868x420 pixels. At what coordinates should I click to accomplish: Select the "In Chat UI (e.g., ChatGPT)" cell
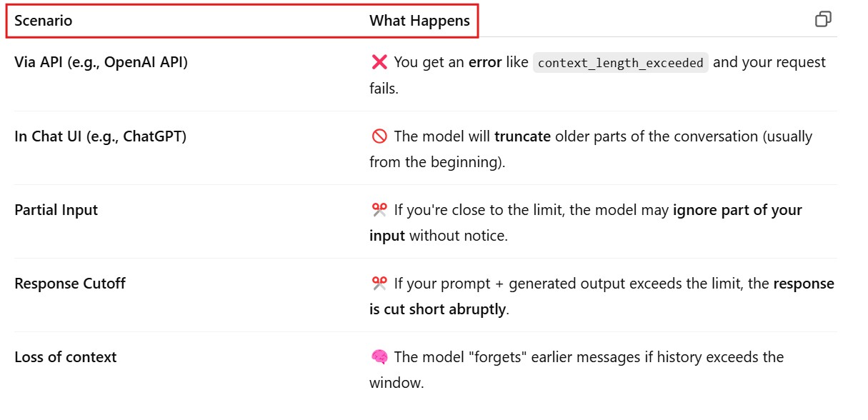(100, 136)
